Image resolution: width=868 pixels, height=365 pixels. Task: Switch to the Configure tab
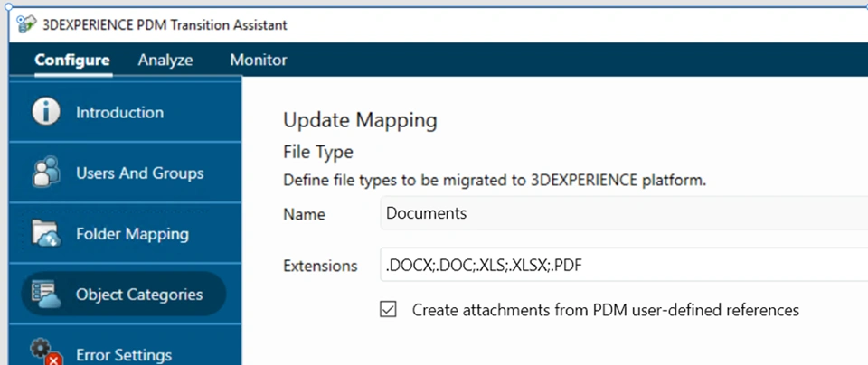[x=72, y=61]
